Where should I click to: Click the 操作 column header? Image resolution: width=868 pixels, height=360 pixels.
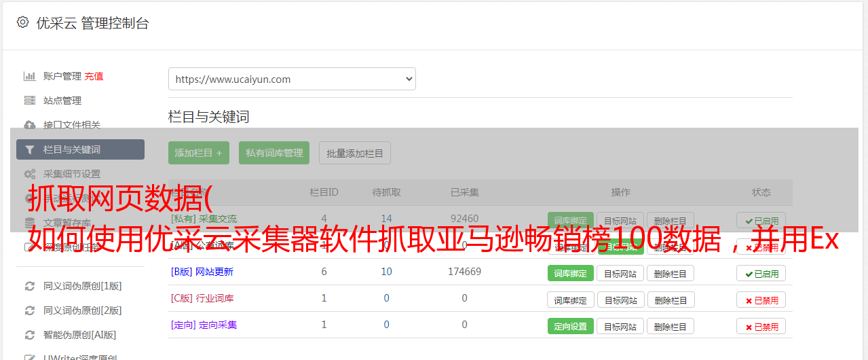tap(620, 192)
